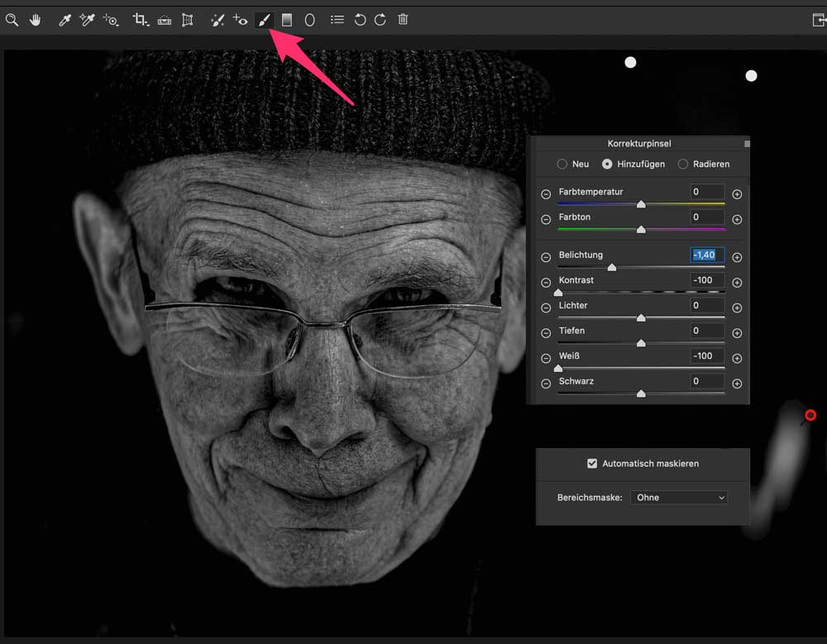Activate the Crop tool

[141, 20]
